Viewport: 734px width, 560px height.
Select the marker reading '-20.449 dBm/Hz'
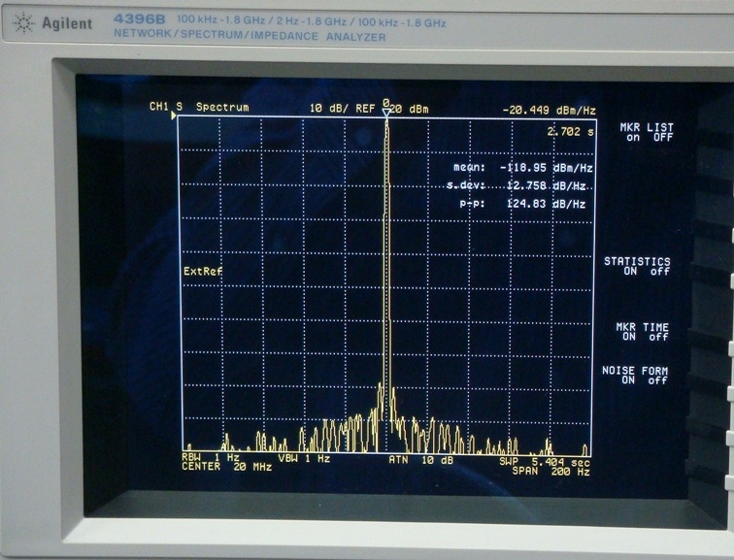(x=550, y=111)
